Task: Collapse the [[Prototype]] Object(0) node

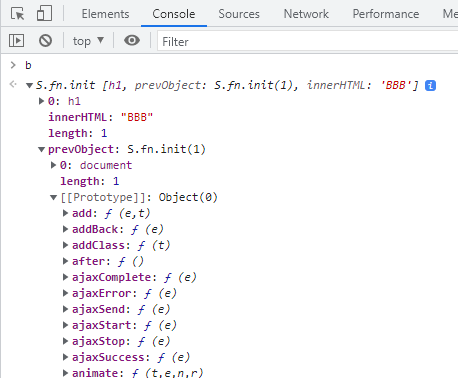Action: point(53,198)
